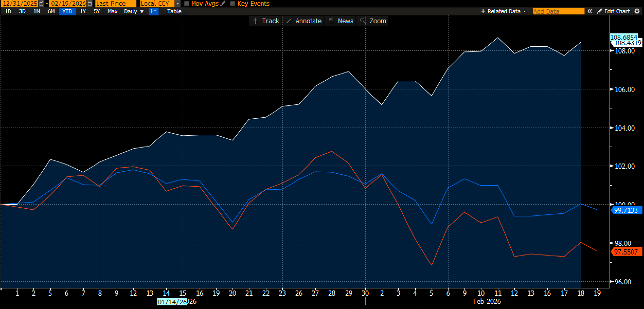This screenshot has height=309, width=644.
Task: Click the line chart view icon
Action: (154, 11)
